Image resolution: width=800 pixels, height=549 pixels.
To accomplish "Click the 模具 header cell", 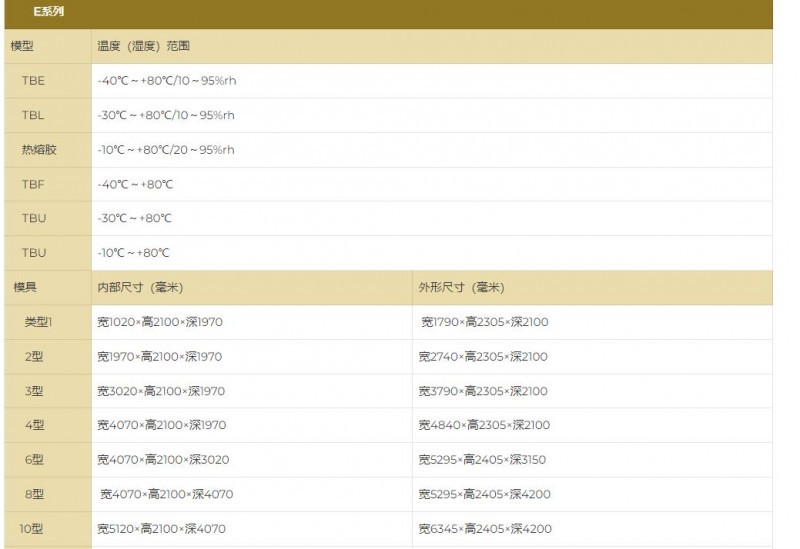I will 48,288.
